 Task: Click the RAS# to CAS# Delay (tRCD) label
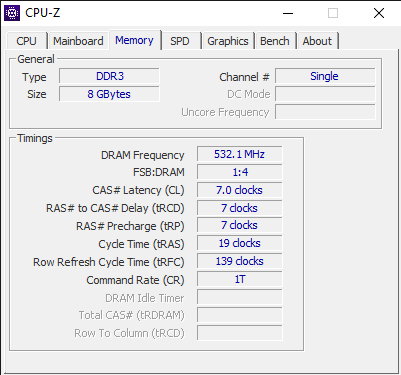[115, 208]
